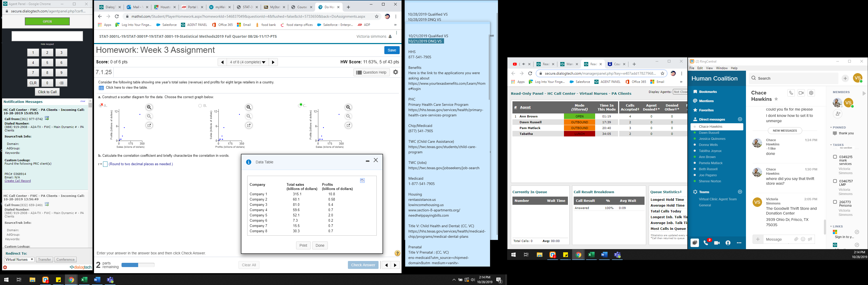This screenshot has width=868, height=285.
Task: Click the Check Answer button
Action: tap(363, 265)
